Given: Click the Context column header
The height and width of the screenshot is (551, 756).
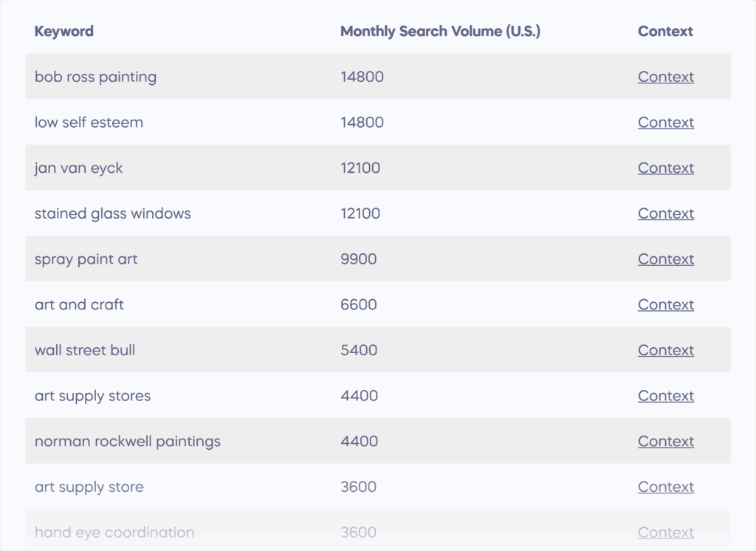Looking at the screenshot, I should (665, 31).
